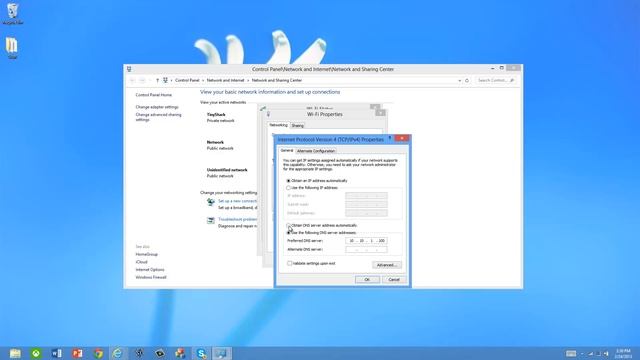Open the yellow folder icon on desktop
The width and height of the screenshot is (640, 360).
pos(12,48)
